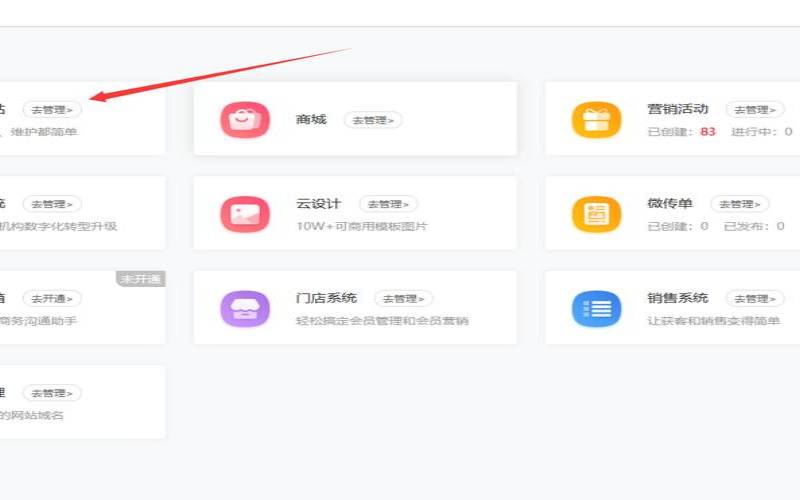Viewport: 800px width, 500px height.
Task: Click 让获客和销售变得简单 description
Action: click(714, 321)
